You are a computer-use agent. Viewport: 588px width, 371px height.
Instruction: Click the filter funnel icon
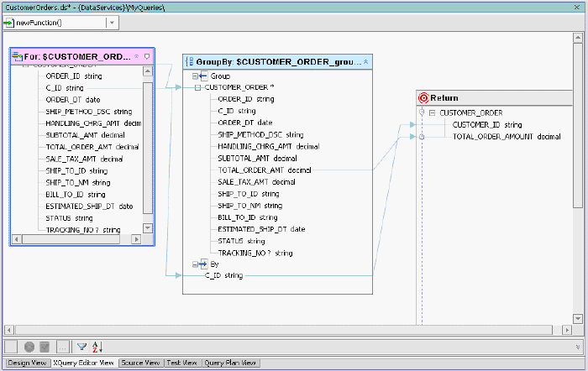(x=81, y=347)
